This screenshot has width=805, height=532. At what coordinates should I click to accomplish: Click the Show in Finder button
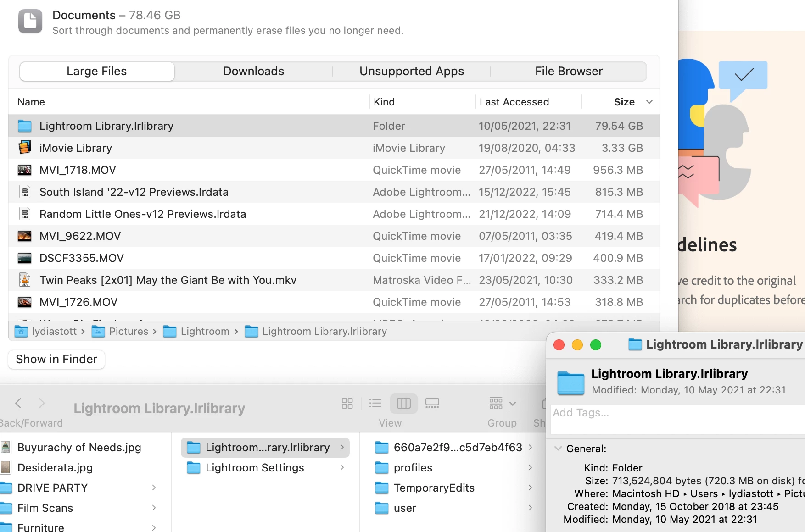tap(56, 359)
